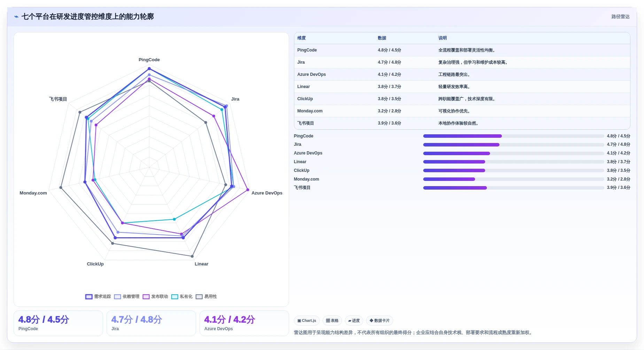Screen dimensions: 644x350
Task: Select the Linear table row name
Action: pos(303,87)
